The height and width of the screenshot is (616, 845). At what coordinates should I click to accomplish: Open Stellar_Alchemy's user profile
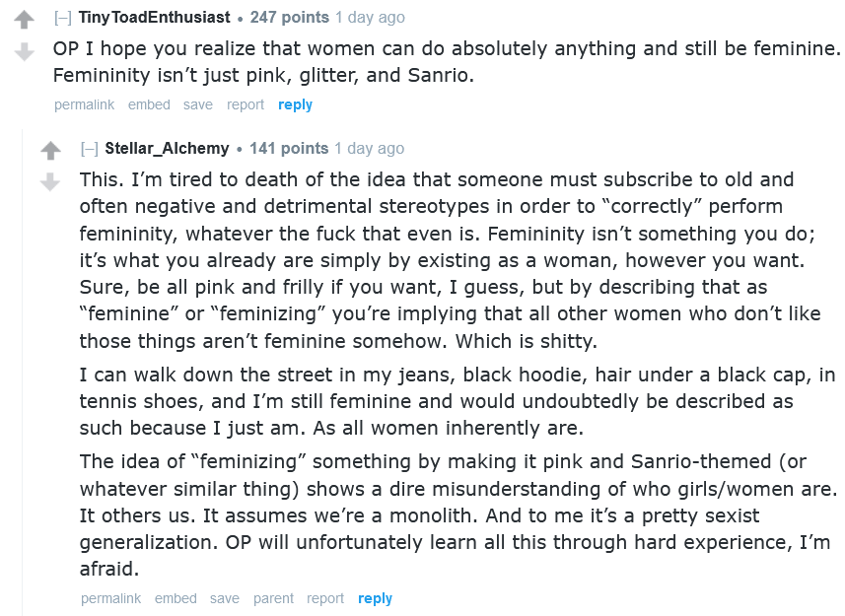click(x=167, y=149)
